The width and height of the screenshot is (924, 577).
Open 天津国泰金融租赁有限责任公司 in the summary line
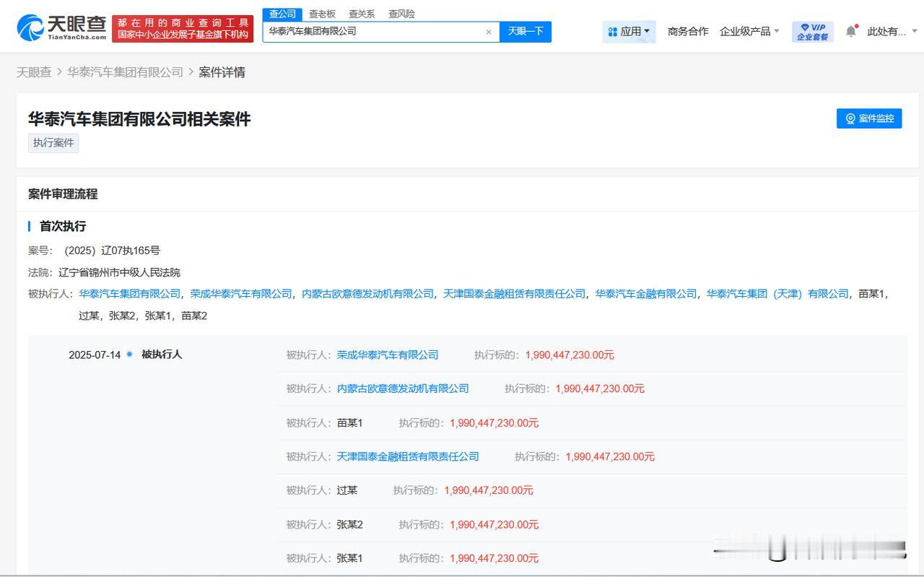(514, 294)
